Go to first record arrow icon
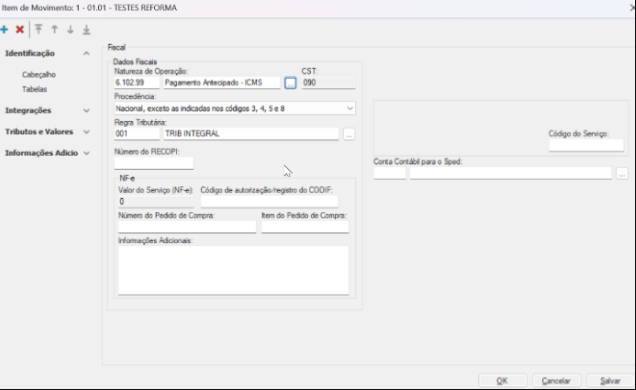Screen dimensions: 636x390 [x=39, y=30]
